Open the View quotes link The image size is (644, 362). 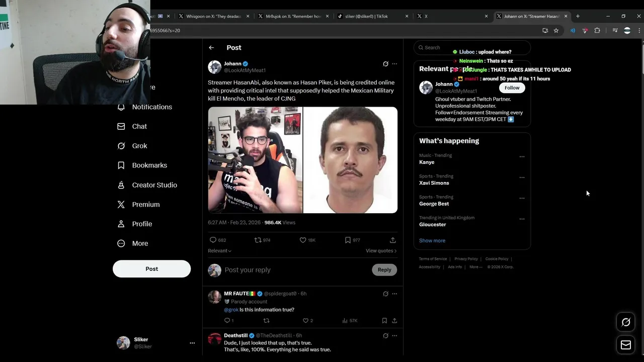tap(381, 251)
